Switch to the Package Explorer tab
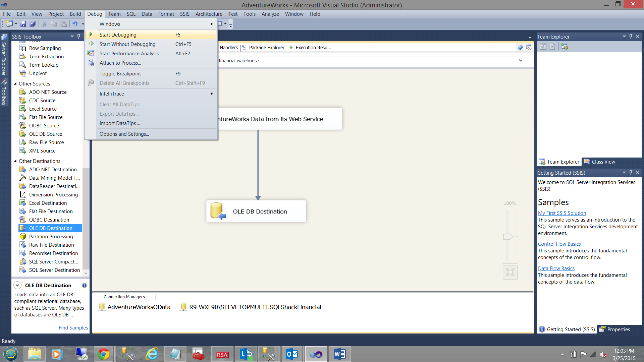 coord(266,48)
